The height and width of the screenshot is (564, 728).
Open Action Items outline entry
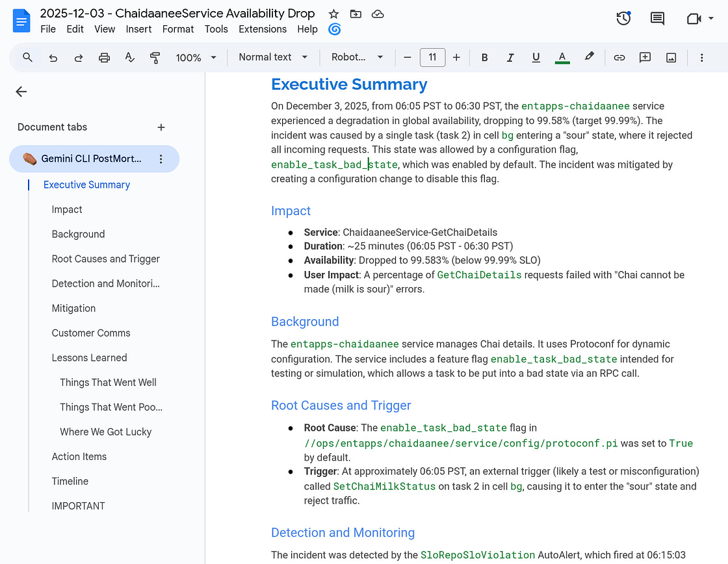pyautogui.click(x=79, y=456)
